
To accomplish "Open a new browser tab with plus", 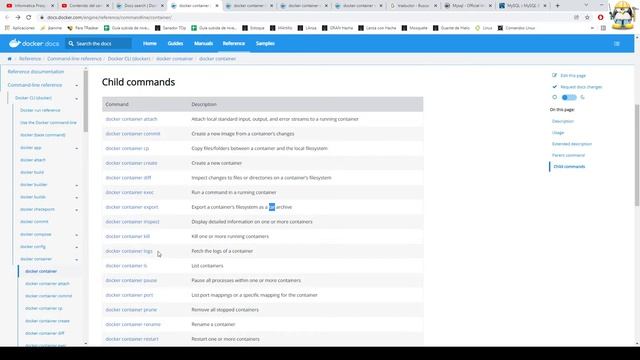I will pos(558,6).
